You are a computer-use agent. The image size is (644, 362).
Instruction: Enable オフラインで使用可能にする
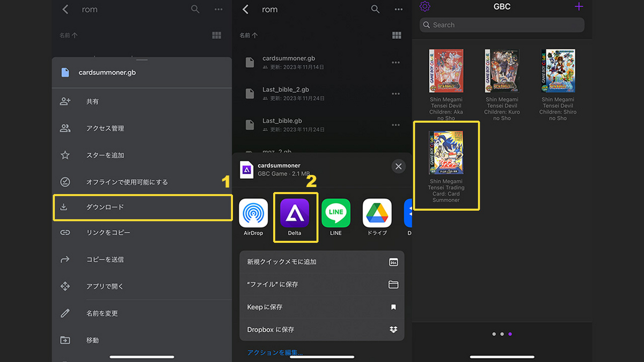point(142,182)
